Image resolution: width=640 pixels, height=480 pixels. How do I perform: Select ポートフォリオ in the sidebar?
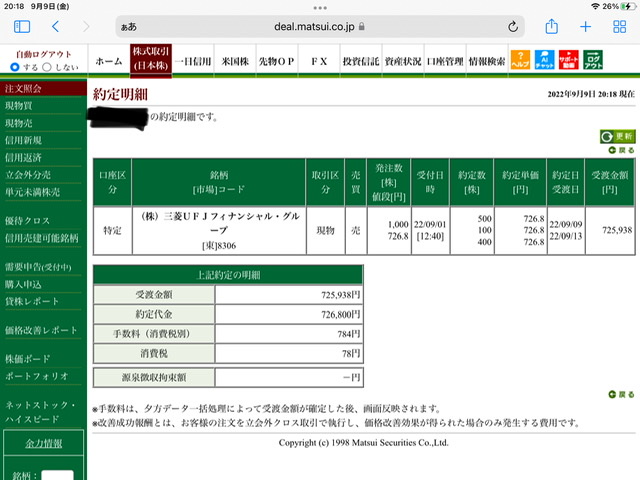tap(36, 376)
